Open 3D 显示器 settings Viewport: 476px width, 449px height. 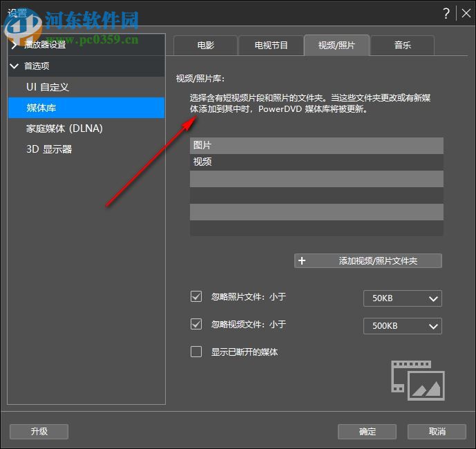coord(86,149)
